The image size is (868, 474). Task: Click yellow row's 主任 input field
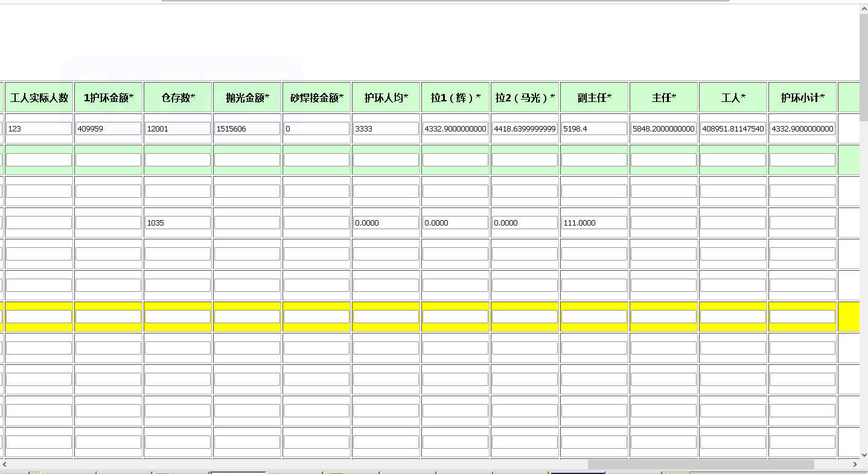click(663, 317)
